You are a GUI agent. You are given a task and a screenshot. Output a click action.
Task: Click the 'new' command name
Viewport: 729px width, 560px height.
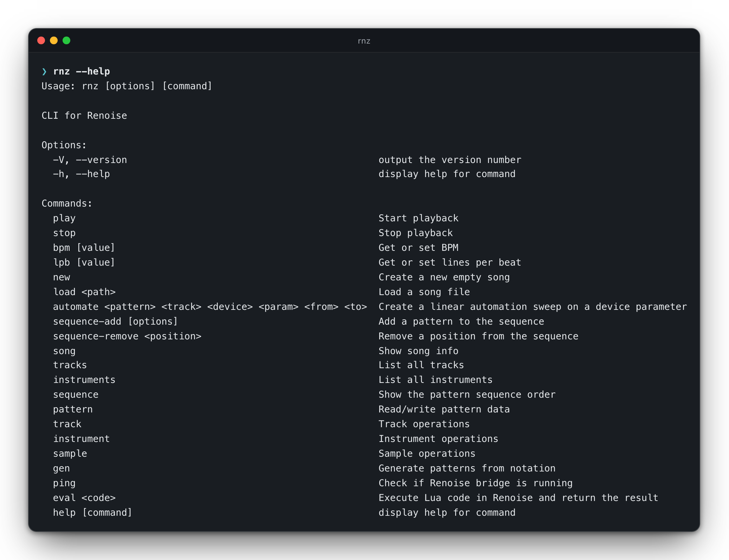click(62, 278)
